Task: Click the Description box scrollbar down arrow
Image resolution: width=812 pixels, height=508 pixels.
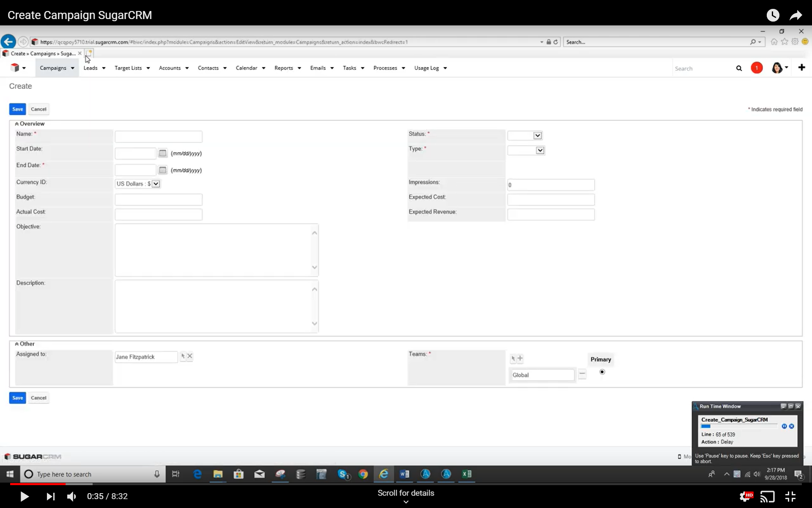Action: [x=314, y=323]
